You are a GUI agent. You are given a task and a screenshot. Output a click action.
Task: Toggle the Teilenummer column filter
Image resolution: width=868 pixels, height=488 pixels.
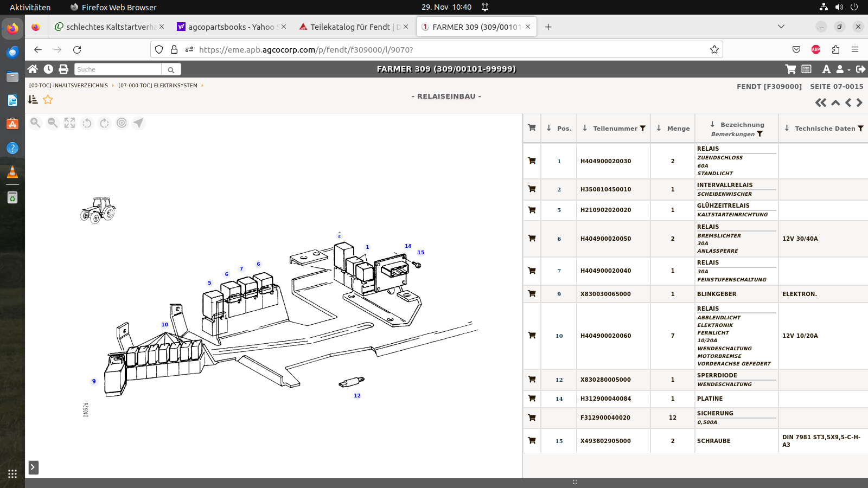coord(643,129)
